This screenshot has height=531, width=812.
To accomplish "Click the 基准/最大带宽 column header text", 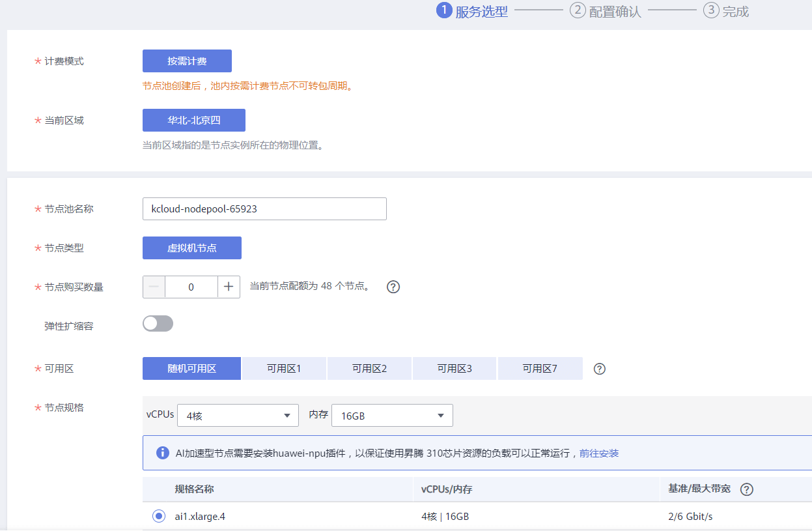I will (x=700, y=489).
